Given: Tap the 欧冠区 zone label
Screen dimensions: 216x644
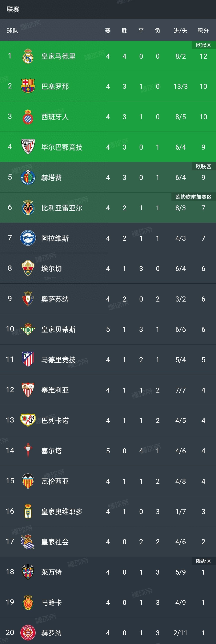Looking at the screenshot, I should (203, 45).
